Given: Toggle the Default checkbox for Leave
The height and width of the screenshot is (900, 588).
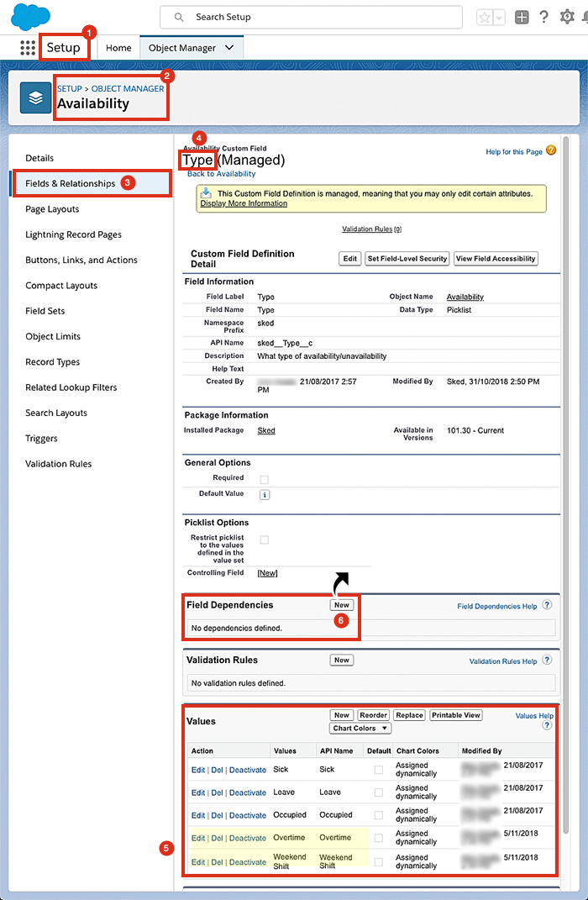Looking at the screenshot, I should [x=379, y=792].
